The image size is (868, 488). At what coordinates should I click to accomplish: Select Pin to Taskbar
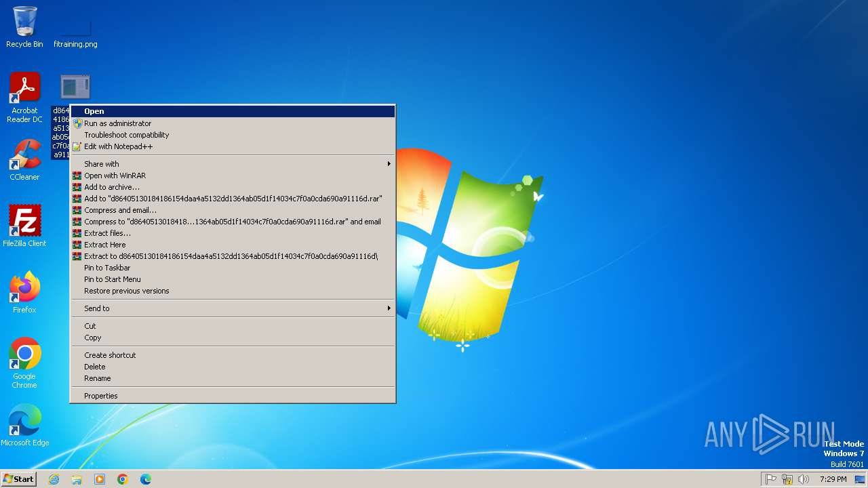tap(233, 268)
